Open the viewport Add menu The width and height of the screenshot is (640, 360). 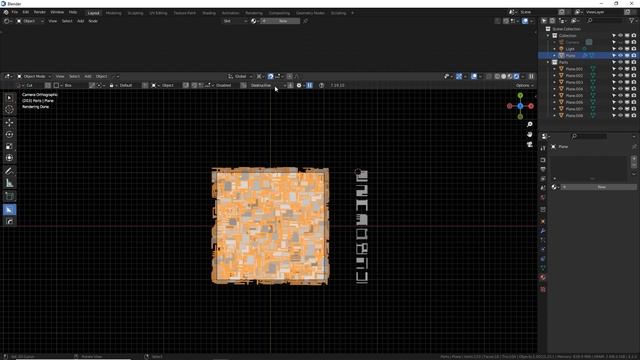click(x=88, y=76)
